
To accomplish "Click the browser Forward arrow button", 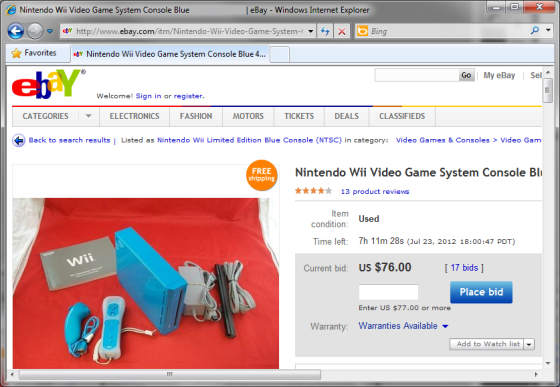I will click(35, 31).
